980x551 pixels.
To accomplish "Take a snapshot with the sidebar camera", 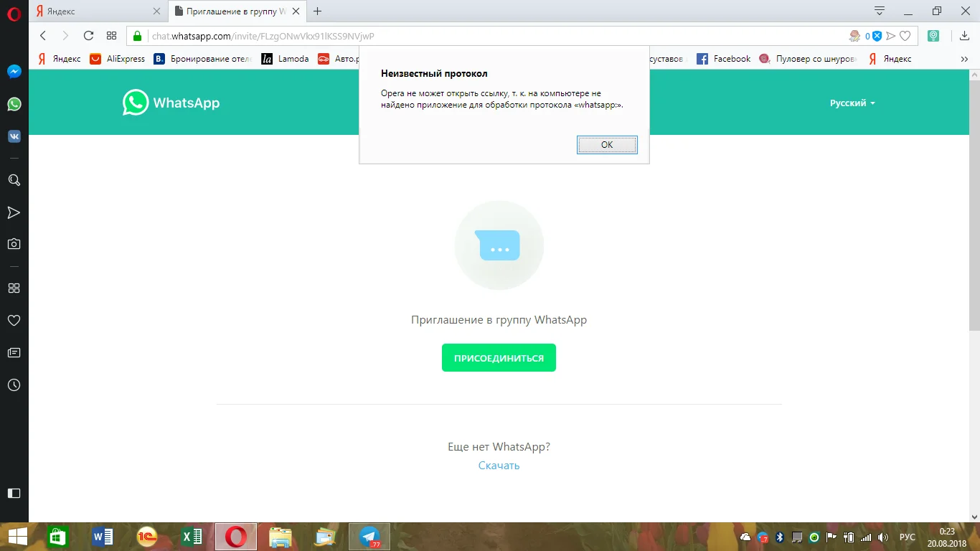I will click(x=14, y=244).
